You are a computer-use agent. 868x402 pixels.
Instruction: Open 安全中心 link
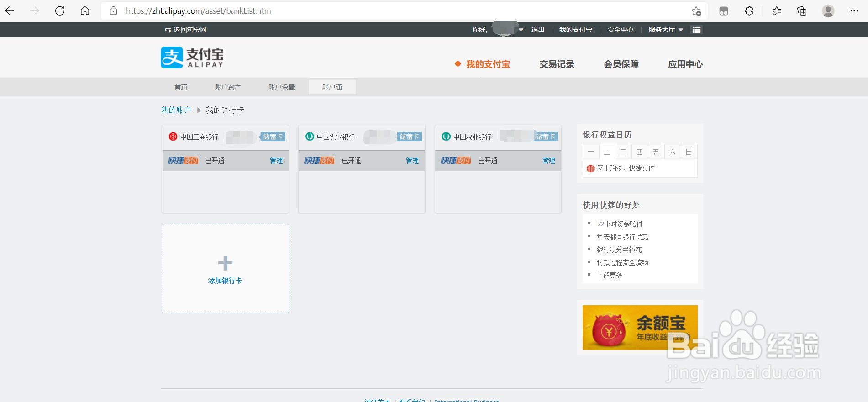coord(621,30)
